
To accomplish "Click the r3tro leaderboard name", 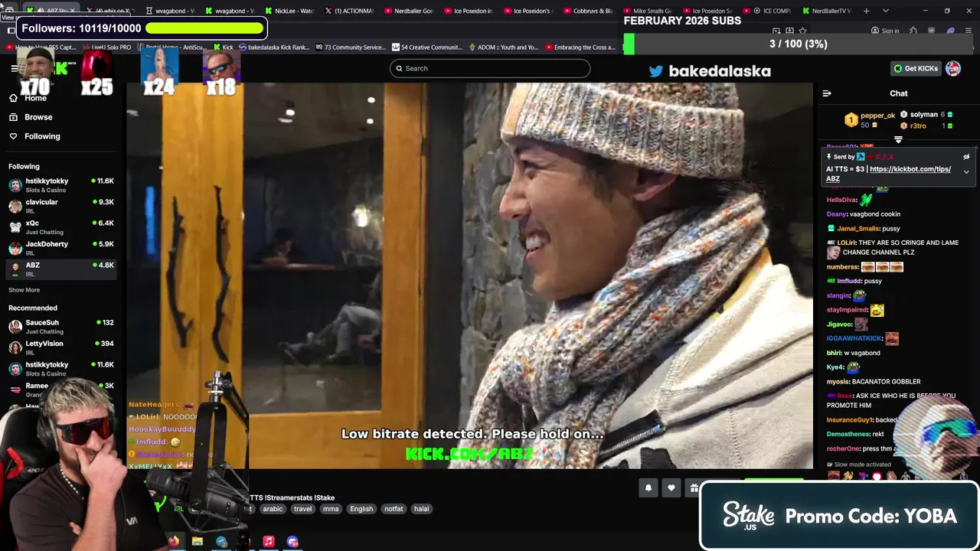I will [x=918, y=126].
